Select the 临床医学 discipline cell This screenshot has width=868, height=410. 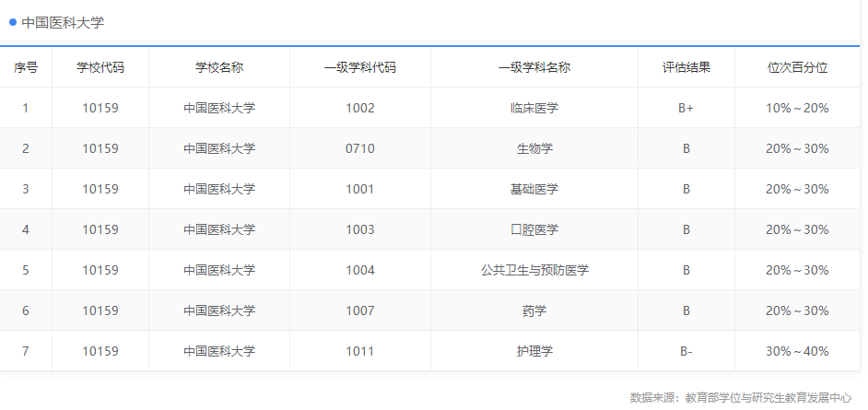tap(534, 108)
